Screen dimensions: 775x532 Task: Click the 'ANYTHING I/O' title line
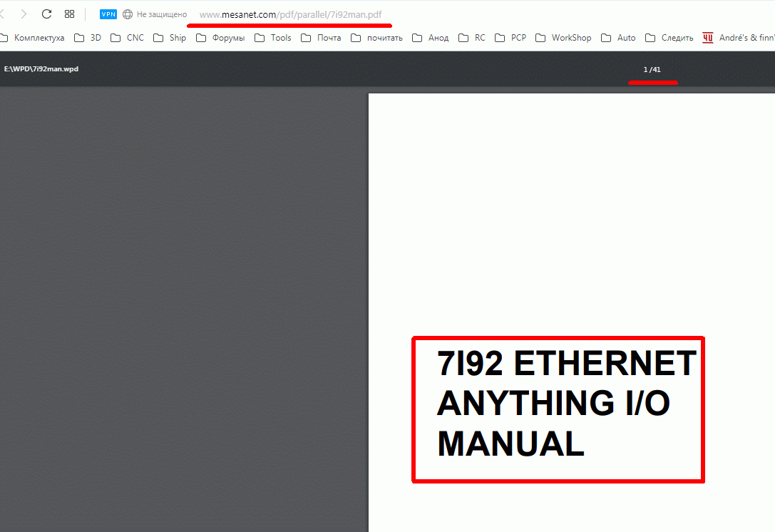click(553, 403)
